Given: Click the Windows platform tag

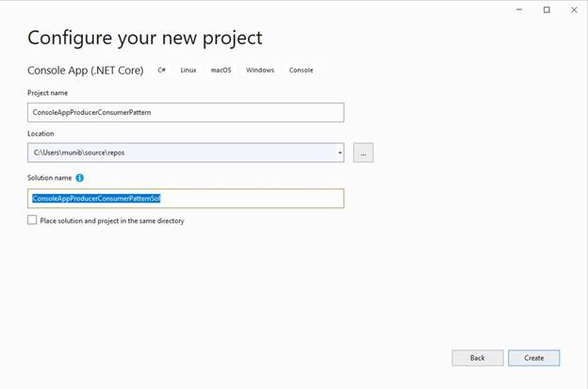Looking at the screenshot, I should pyautogui.click(x=260, y=71).
